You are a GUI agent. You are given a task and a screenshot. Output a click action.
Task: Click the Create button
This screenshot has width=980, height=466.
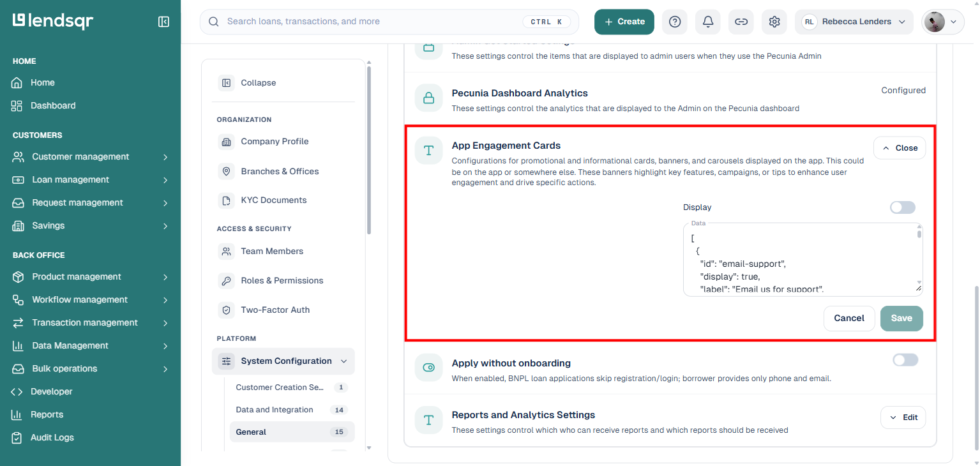point(624,22)
